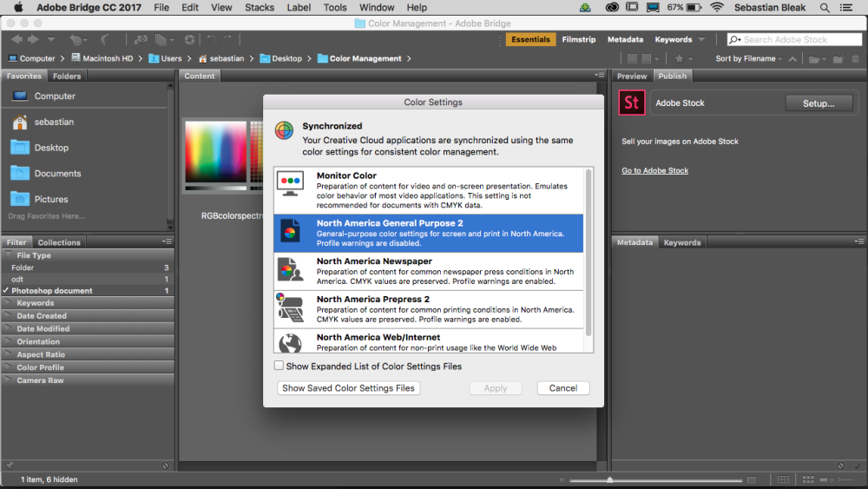Click the Open in Camera Raw aperture icon

coord(189,39)
